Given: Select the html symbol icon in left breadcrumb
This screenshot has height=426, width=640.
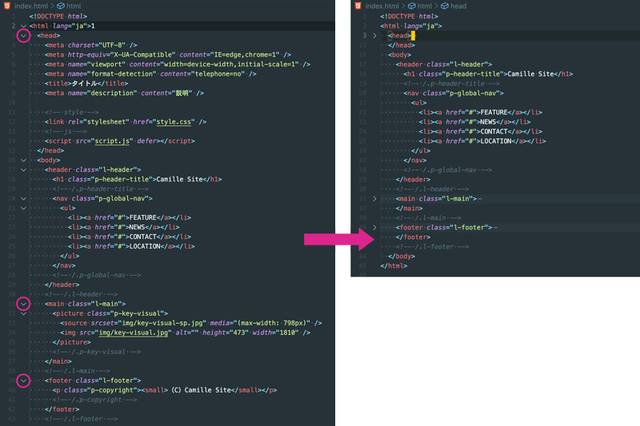Looking at the screenshot, I should [60, 6].
